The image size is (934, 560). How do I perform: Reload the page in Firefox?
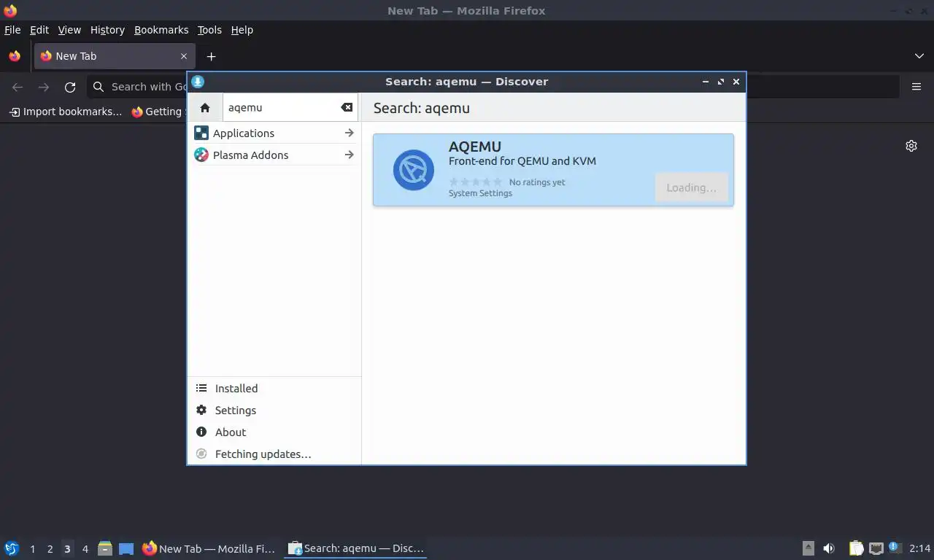click(70, 87)
